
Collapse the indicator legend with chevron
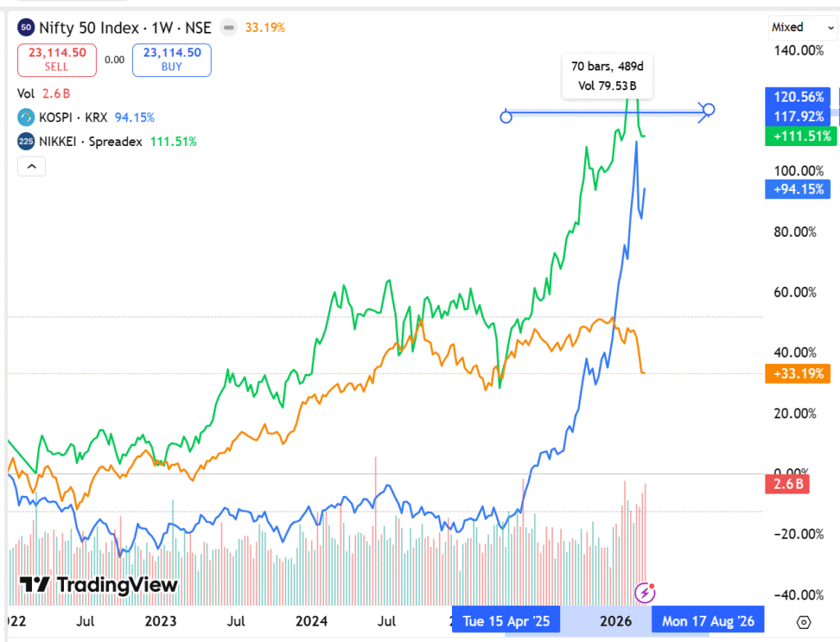click(32, 167)
